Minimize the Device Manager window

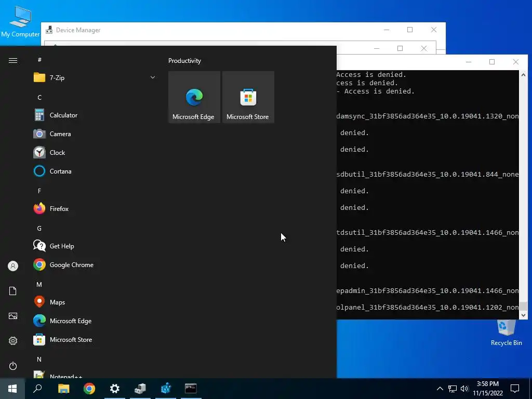[387, 30]
